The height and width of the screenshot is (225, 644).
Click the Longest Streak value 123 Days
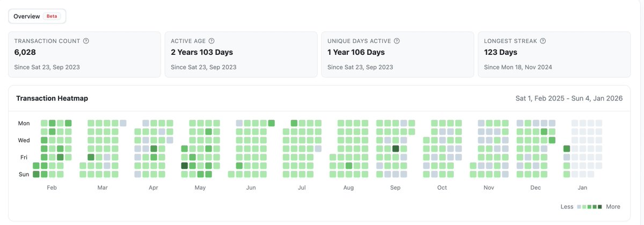point(501,52)
